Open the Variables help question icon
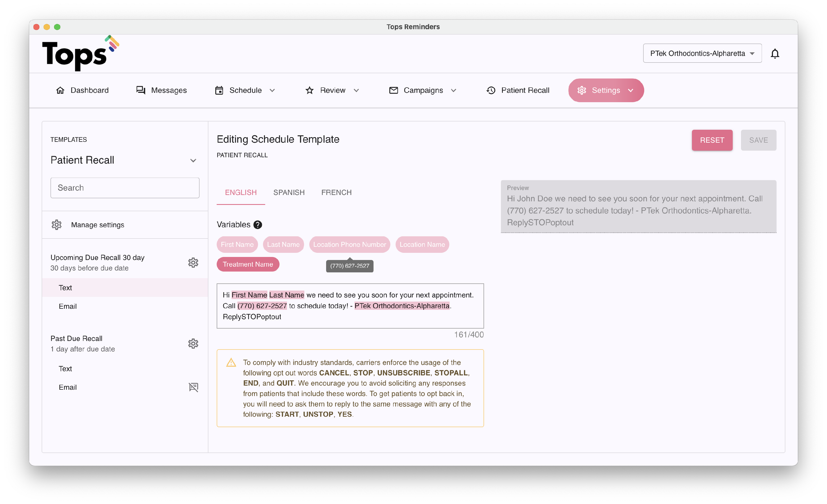Screen dimensions: 827x504 (257, 225)
